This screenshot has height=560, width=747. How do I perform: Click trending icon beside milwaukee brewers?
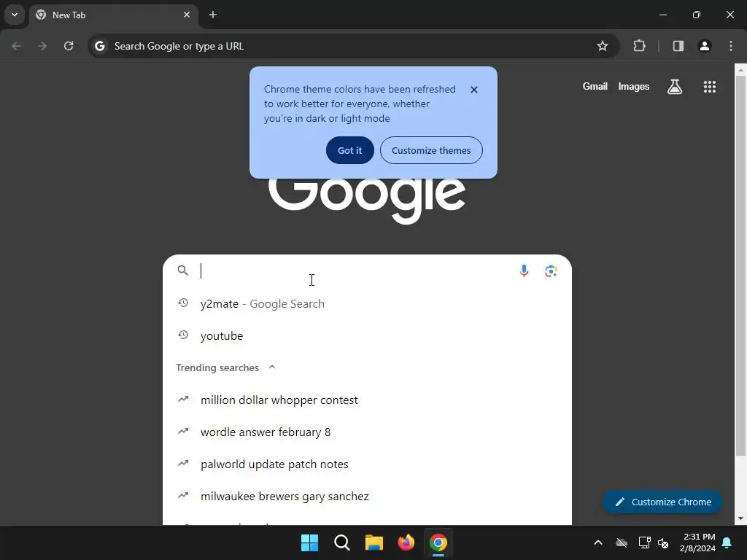click(183, 495)
